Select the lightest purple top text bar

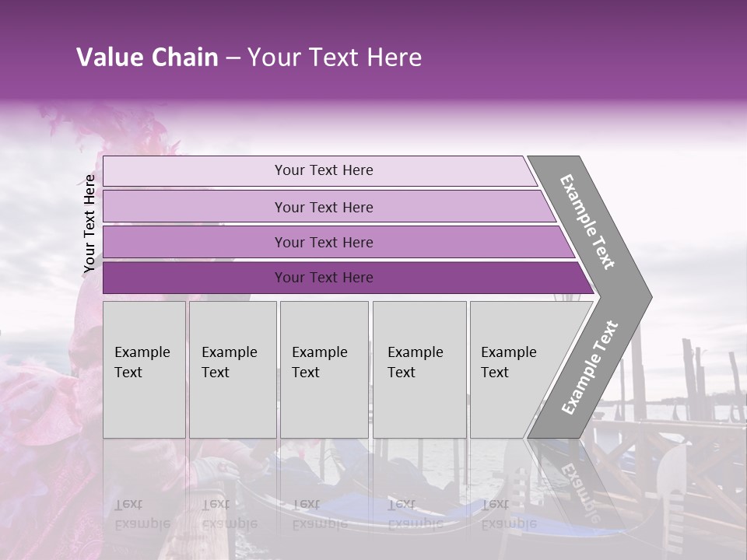tap(323, 170)
